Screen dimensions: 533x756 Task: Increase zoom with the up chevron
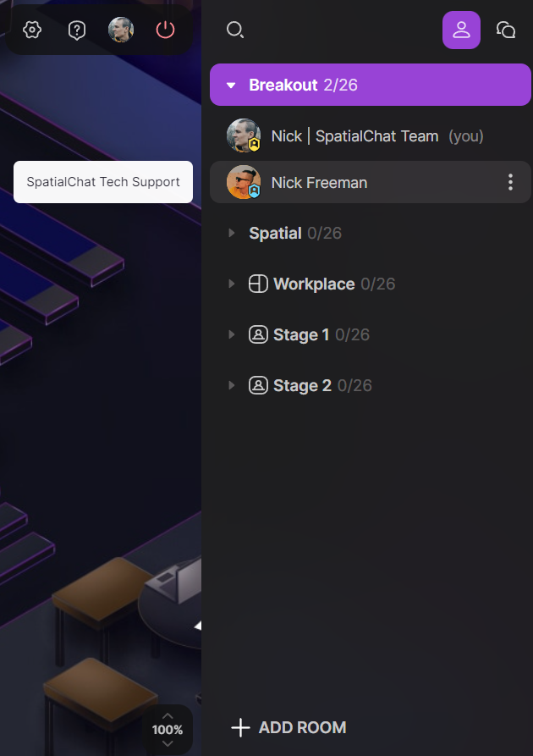[168, 716]
